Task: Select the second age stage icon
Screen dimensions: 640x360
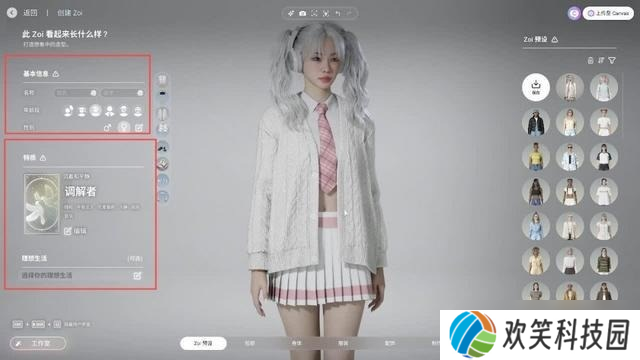Action: (x=82, y=110)
